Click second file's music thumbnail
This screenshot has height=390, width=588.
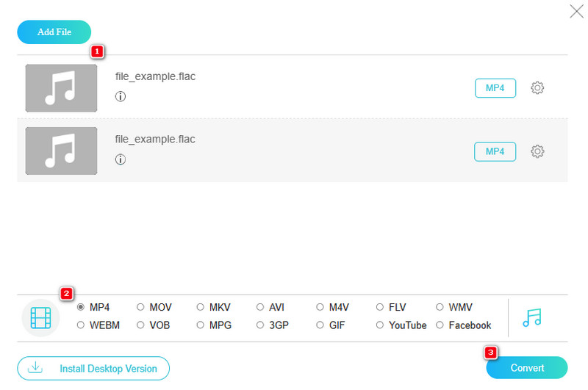pos(61,151)
